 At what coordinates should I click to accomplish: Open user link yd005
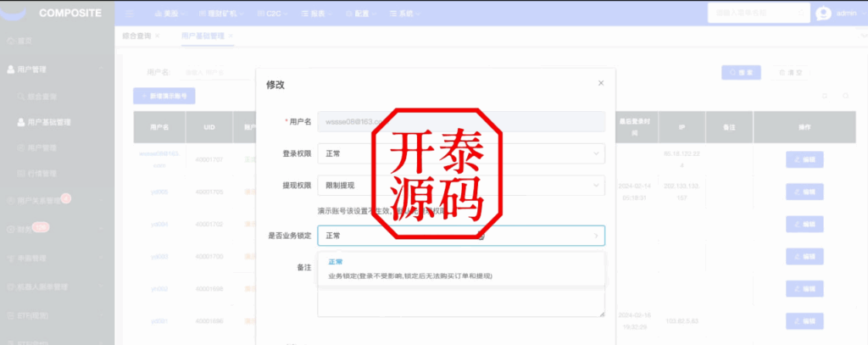(x=159, y=192)
